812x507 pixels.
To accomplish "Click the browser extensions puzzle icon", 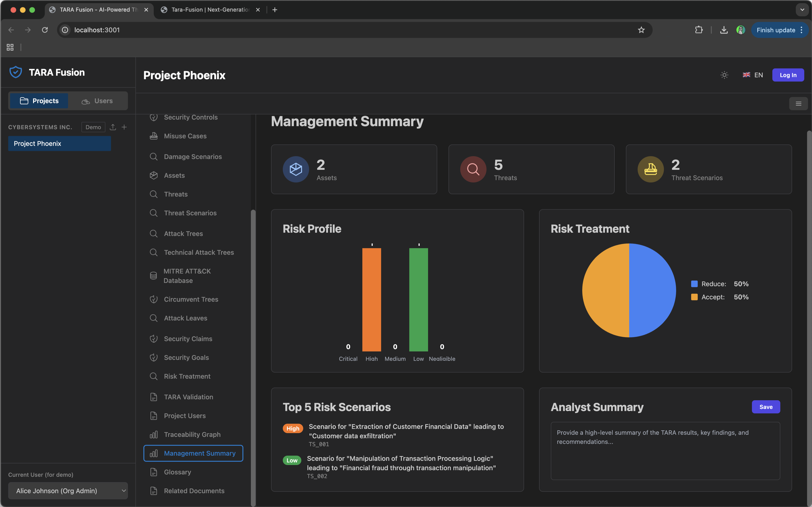I will tap(699, 30).
